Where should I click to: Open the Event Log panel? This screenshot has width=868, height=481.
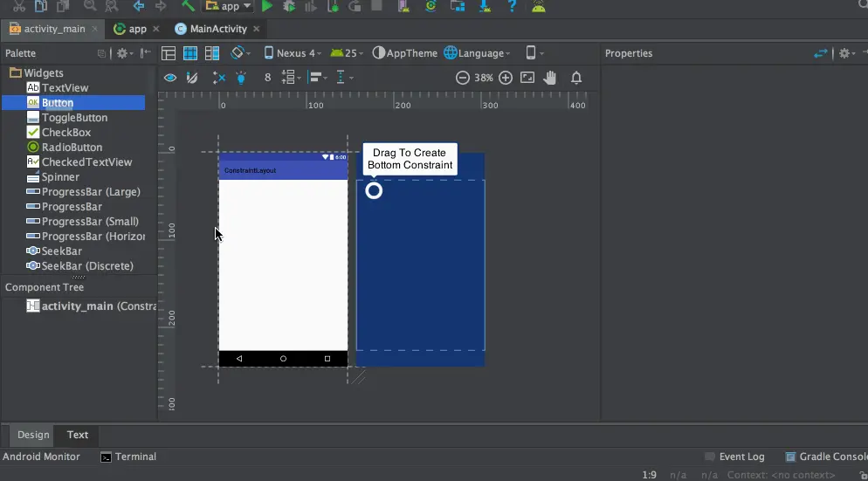pyautogui.click(x=734, y=457)
